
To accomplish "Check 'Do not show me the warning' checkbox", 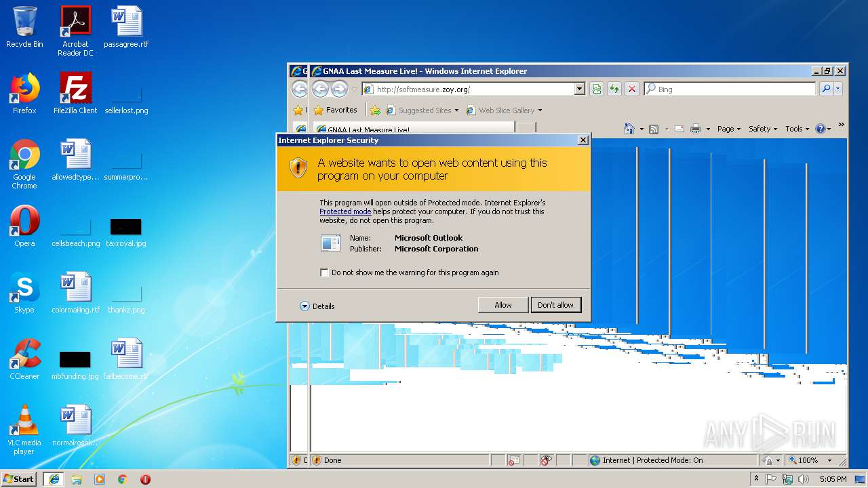I will pos(324,272).
